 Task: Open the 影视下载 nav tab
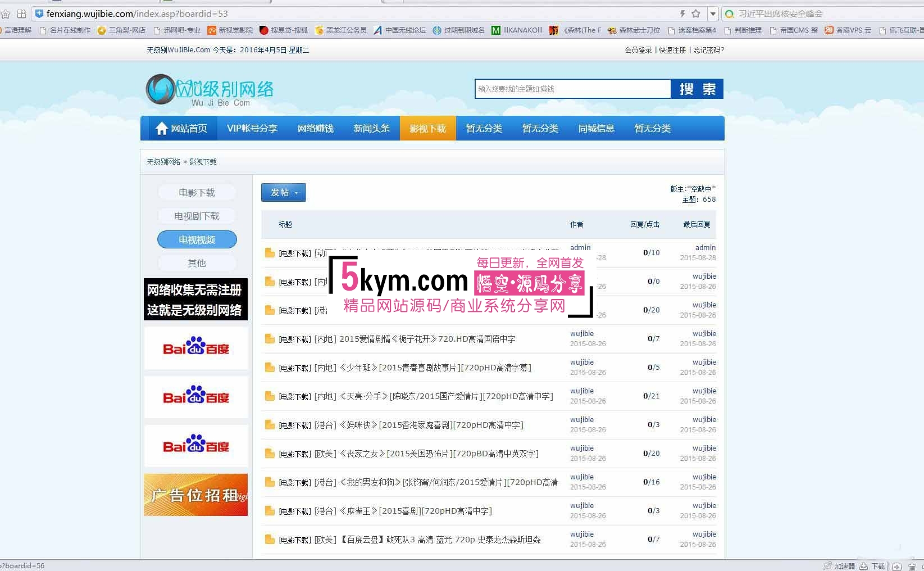click(428, 129)
